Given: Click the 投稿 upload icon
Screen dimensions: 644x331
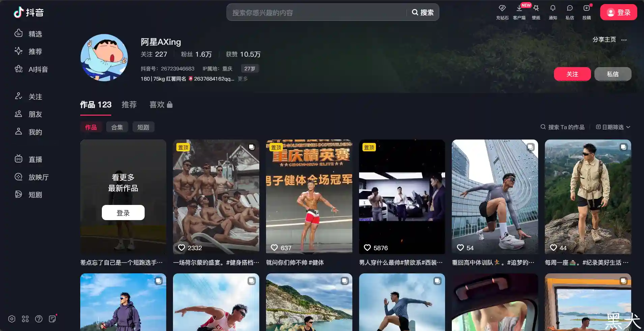Looking at the screenshot, I should [586, 12].
